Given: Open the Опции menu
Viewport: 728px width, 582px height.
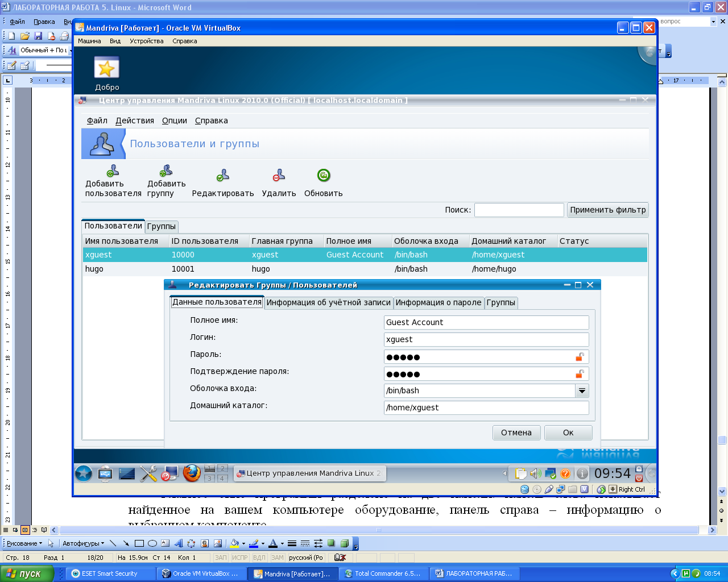Looking at the screenshot, I should [175, 120].
